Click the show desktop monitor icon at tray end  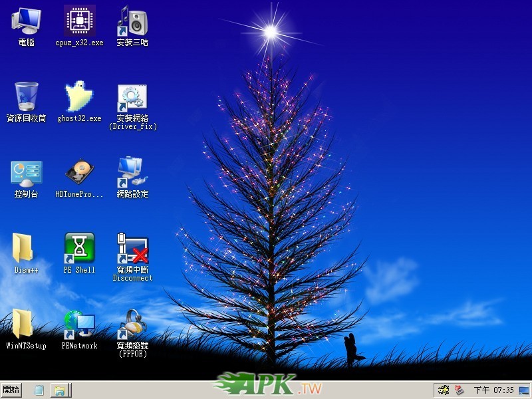524,390
